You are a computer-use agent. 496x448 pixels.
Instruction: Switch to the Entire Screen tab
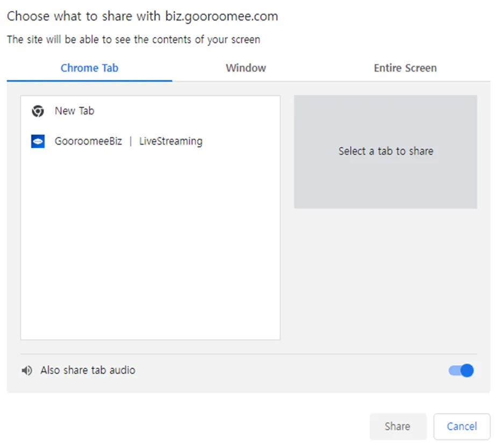pos(405,68)
